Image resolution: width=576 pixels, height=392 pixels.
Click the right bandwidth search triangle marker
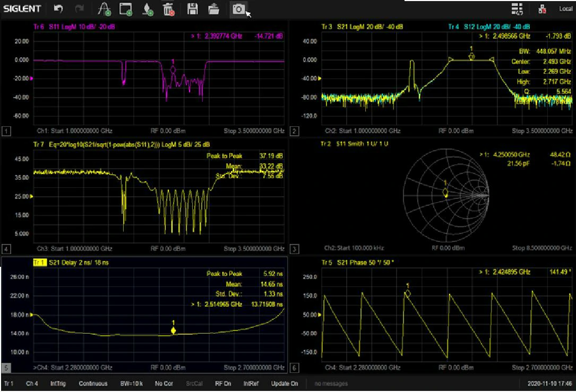[492, 59]
